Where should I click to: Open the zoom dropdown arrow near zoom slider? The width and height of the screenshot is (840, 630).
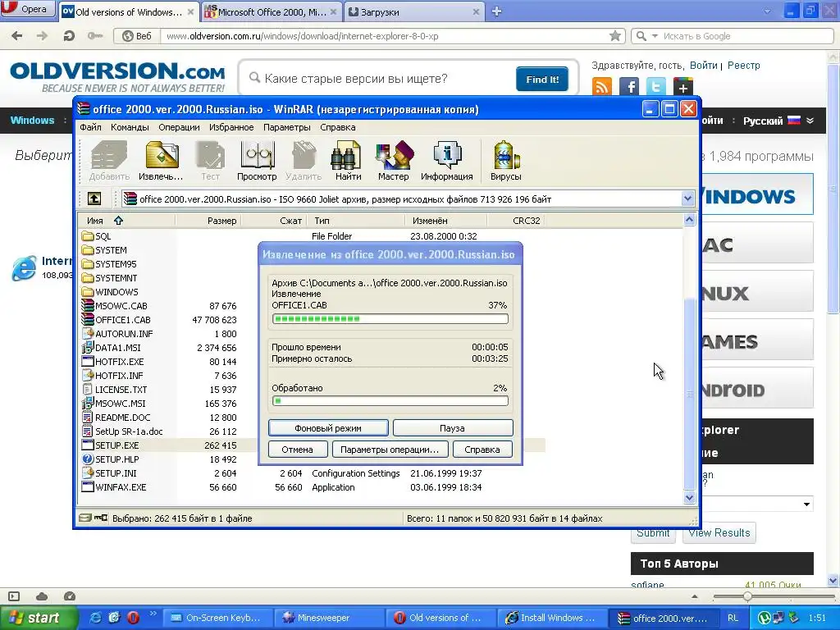[695, 596]
